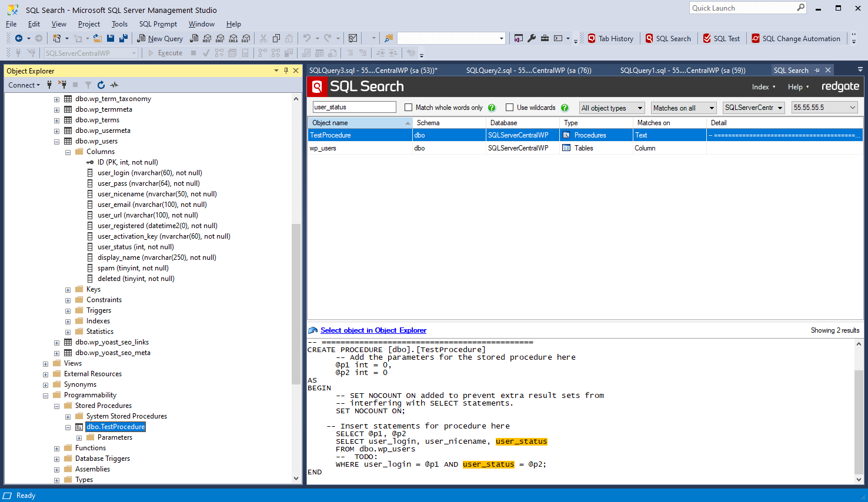This screenshot has height=502, width=868.
Task: Launch the SQL Search tool from the toolbar
Action: point(668,38)
